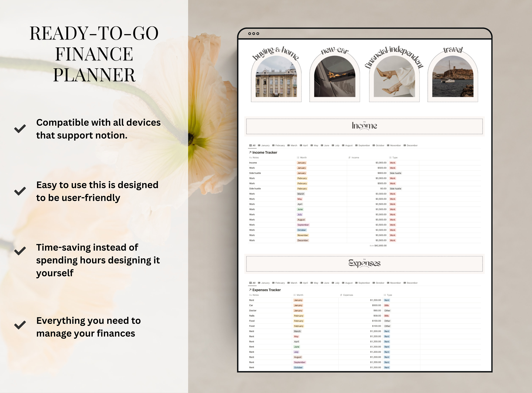Click the Income section banner
The width and height of the screenshot is (532, 393).
pos(364,126)
